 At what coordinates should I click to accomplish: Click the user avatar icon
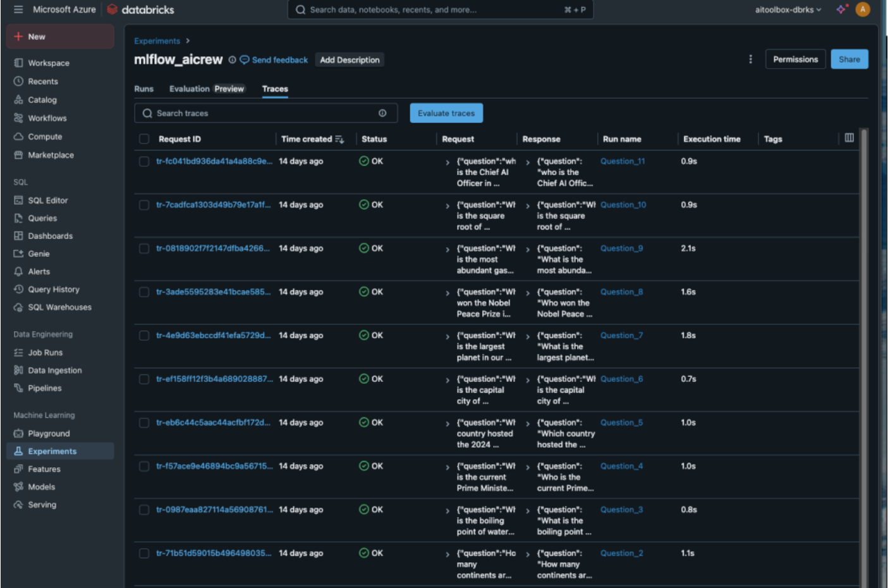(862, 9)
